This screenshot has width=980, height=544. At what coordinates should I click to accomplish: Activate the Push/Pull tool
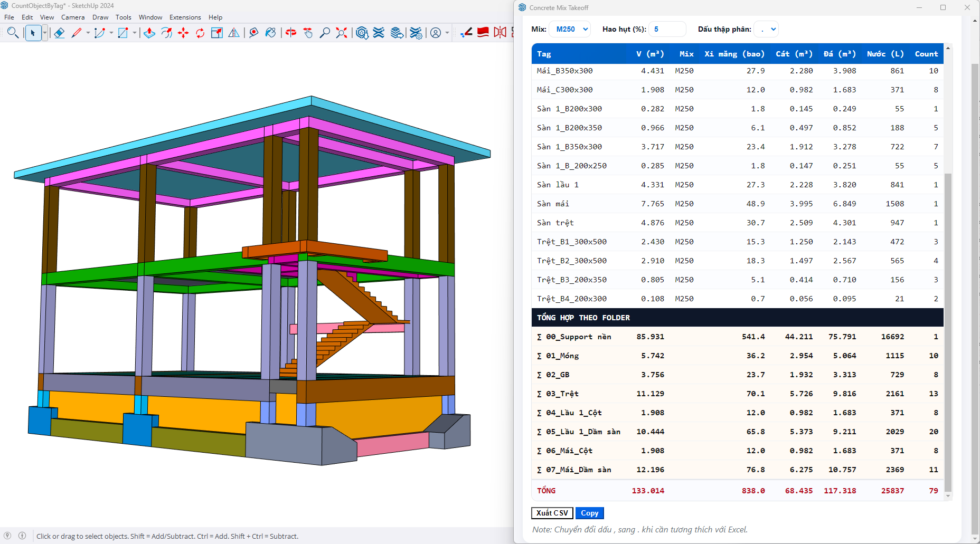(149, 33)
